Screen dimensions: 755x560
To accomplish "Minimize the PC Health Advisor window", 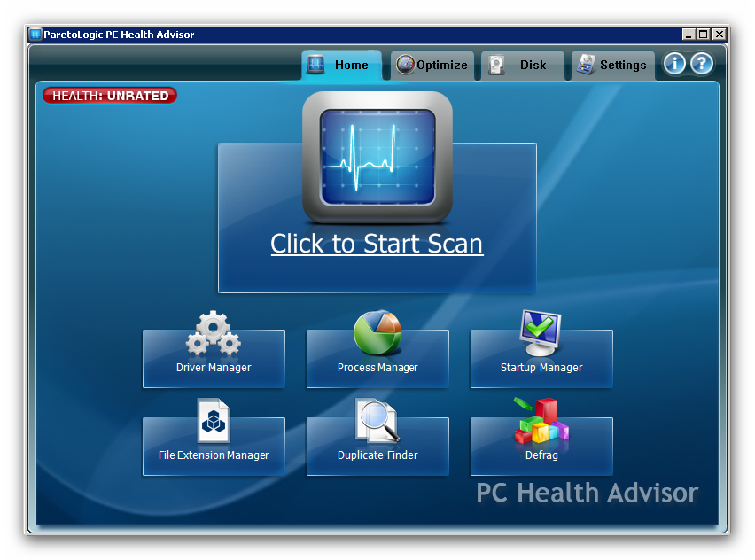I will (x=689, y=35).
